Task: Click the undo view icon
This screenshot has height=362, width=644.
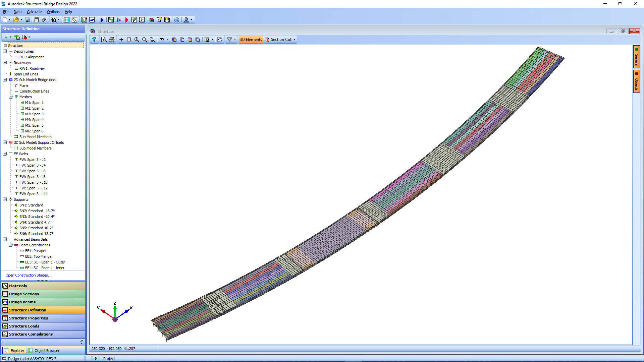Action: pyautogui.click(x=220, y=40)
